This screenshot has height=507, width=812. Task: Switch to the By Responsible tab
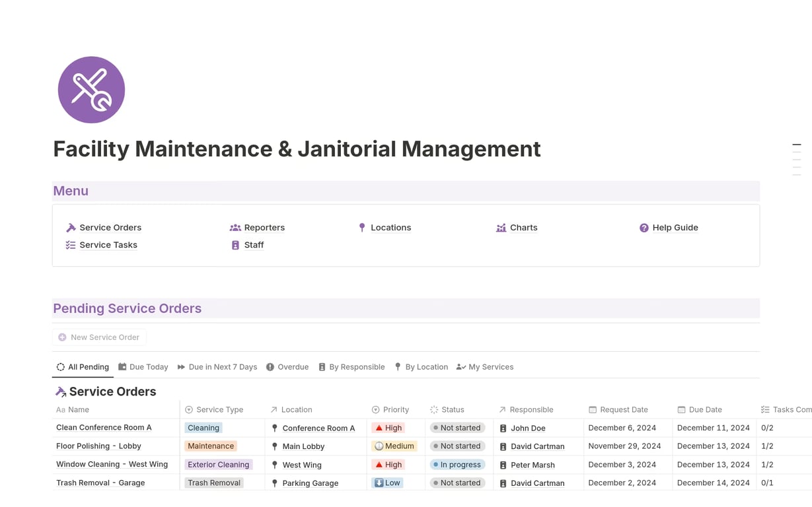[x=351, y=367]
